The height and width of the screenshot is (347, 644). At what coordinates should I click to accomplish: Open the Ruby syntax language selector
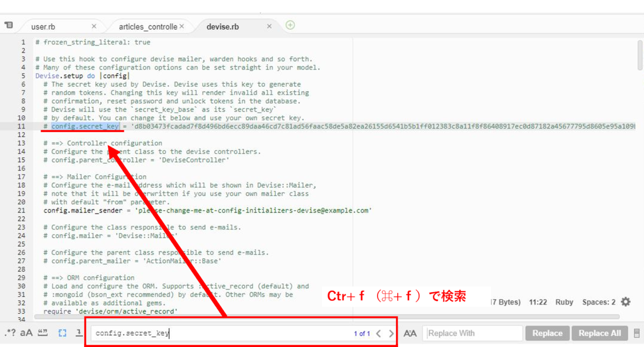(x=564, y=302)
